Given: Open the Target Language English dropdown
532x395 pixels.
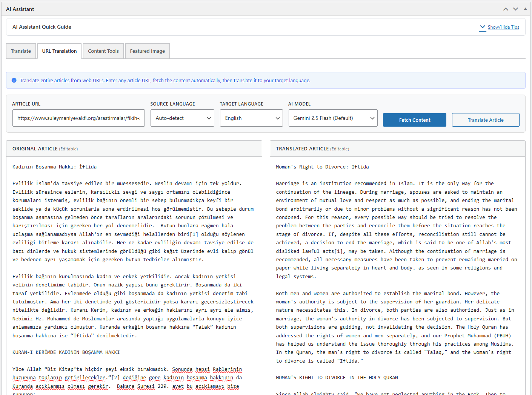Looking at the screenshot, I should 251,118.
